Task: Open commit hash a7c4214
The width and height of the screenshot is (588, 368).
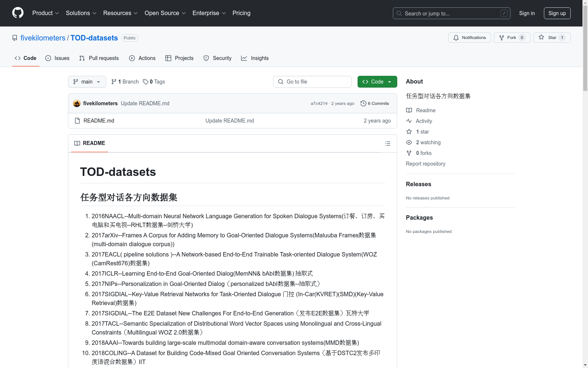Action: pos(319,103)
